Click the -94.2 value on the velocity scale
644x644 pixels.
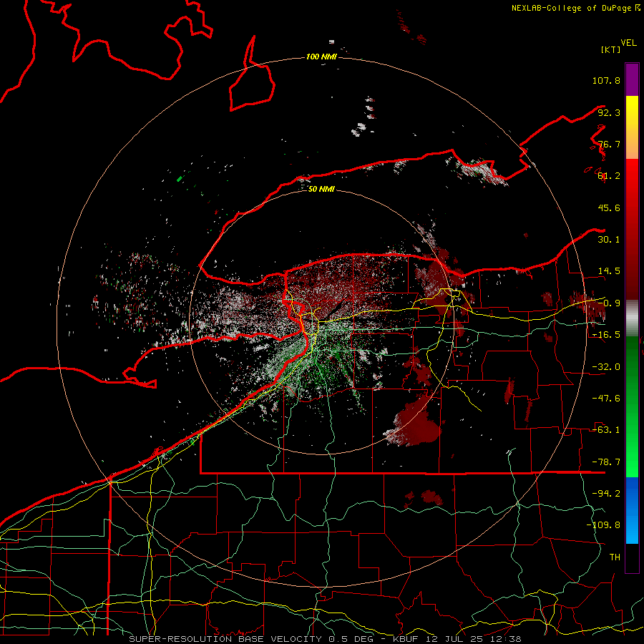click(606, 494)
